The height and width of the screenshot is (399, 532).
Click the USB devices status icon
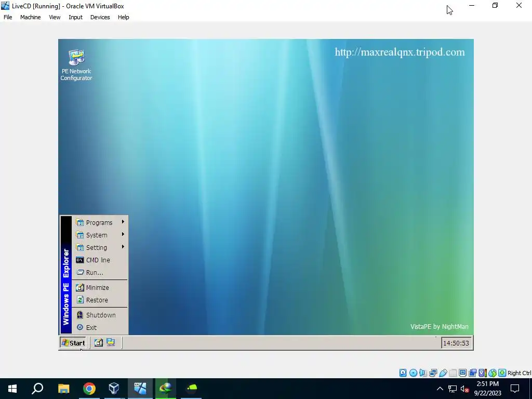443,373
